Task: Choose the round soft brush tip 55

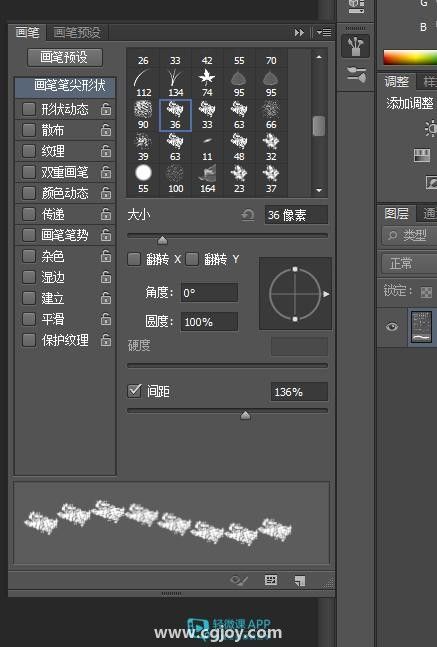Action: coord(143,179)
